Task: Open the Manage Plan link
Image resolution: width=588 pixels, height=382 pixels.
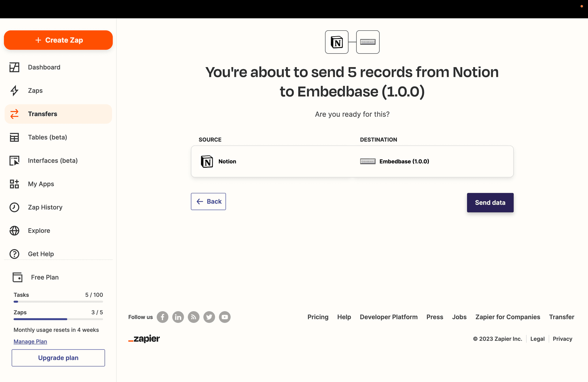Action: (30, 342)
